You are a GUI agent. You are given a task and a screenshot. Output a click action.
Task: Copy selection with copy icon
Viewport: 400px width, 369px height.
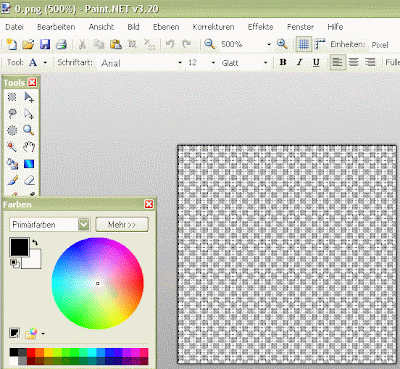coord(99,44)
